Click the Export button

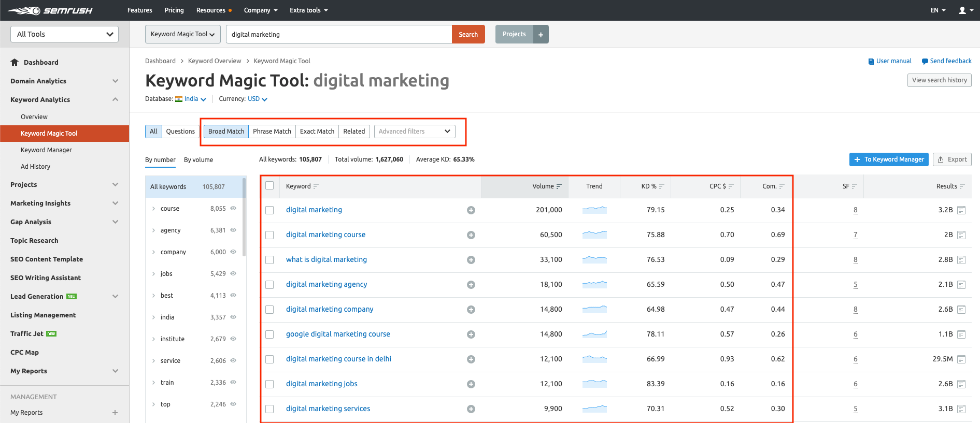point(952,159)
